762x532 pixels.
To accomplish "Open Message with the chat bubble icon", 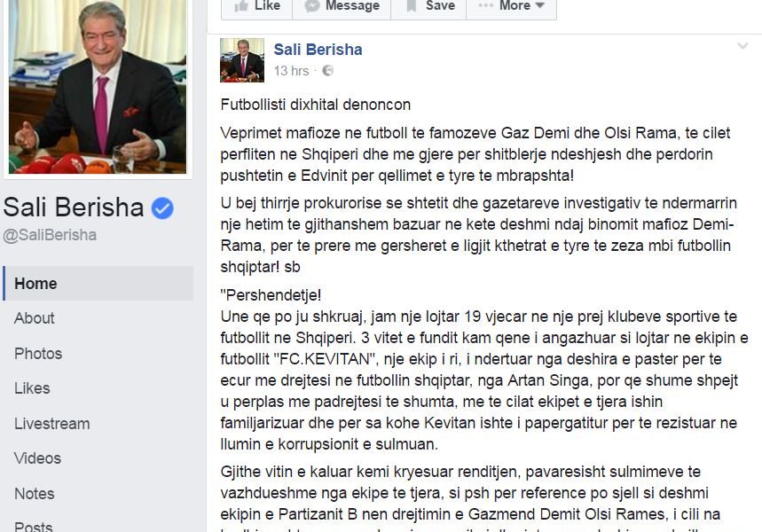I will tap(342, 6).
